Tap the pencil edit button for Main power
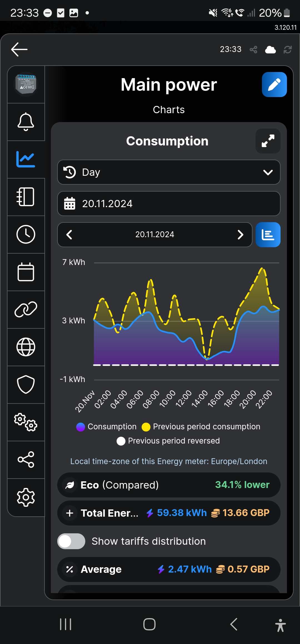Screen dimensions: 300x644 coord(274,85)
